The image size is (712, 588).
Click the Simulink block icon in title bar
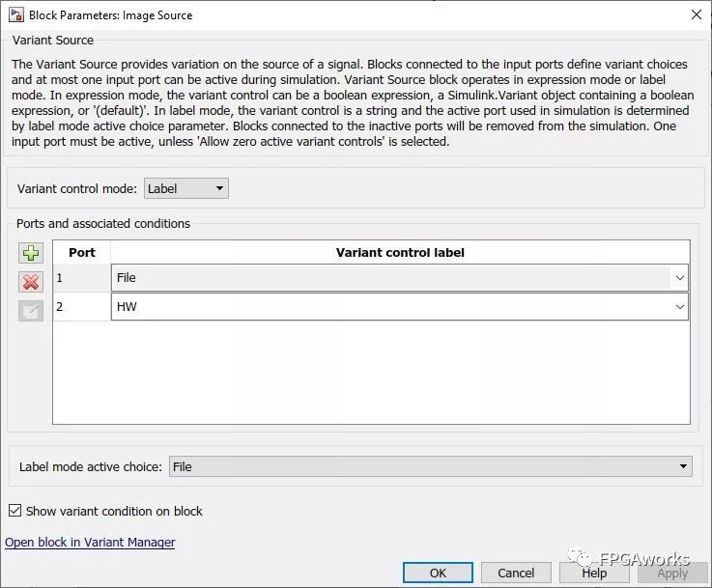tap(16, 14)
